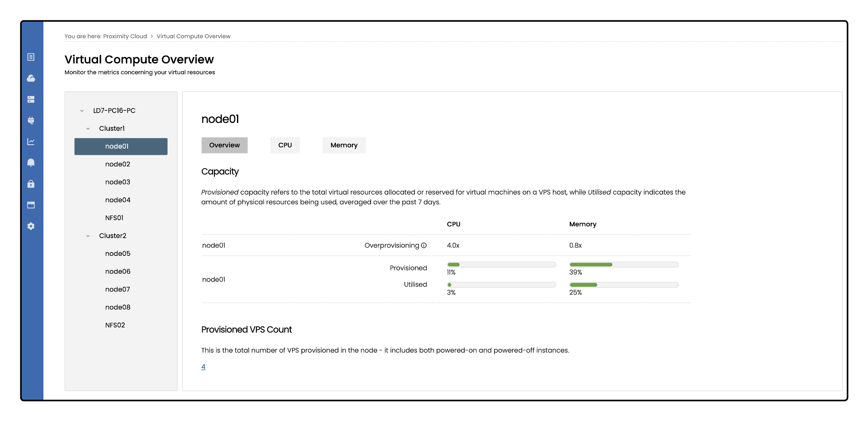Click the browser window sidebar icon
868x421 pixels.
(31, 205)
